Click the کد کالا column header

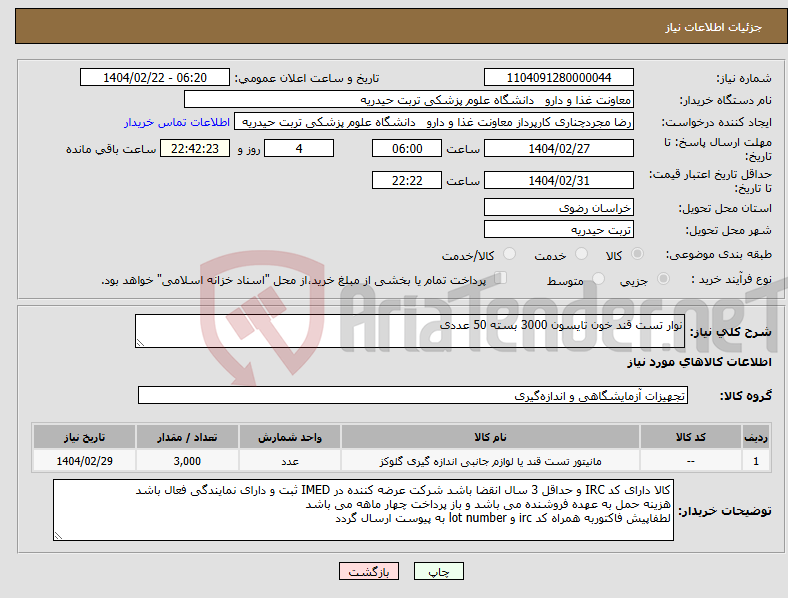[691, 437]
